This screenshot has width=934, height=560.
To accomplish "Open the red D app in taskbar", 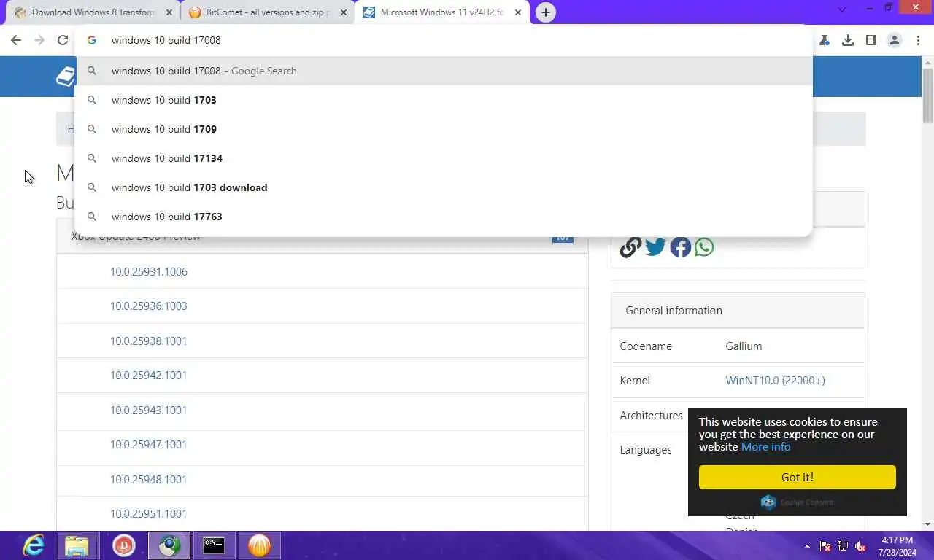I will point(124,545).
